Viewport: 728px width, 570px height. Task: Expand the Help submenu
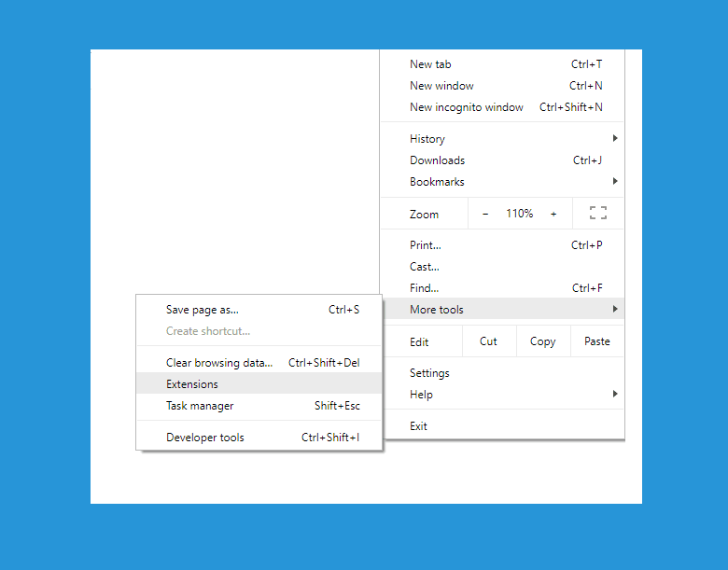pyautogui.click(x=503, y=394)
